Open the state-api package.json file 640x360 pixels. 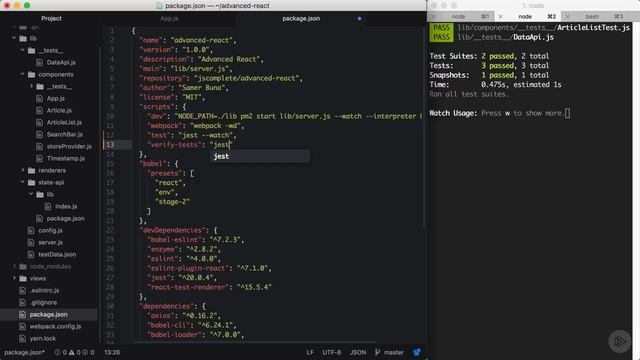(65, 218)
